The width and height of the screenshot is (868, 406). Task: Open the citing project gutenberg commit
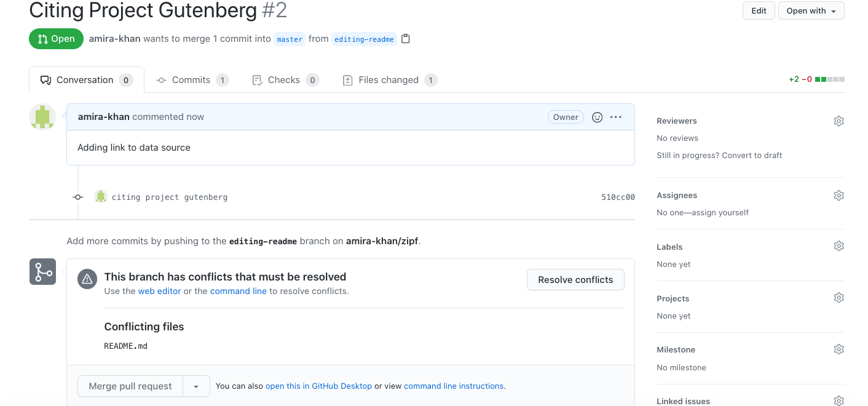(x=170, y=197)
